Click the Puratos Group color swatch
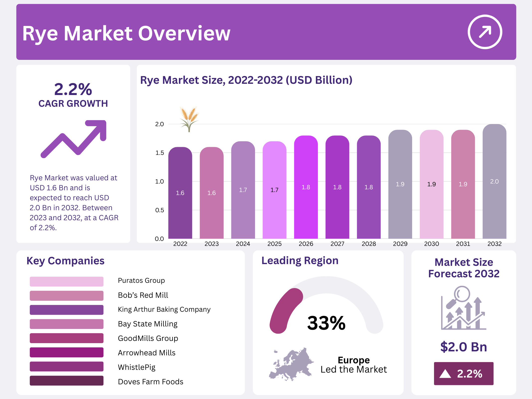Viewport: 532px width, 399px height. coord(67,281)
